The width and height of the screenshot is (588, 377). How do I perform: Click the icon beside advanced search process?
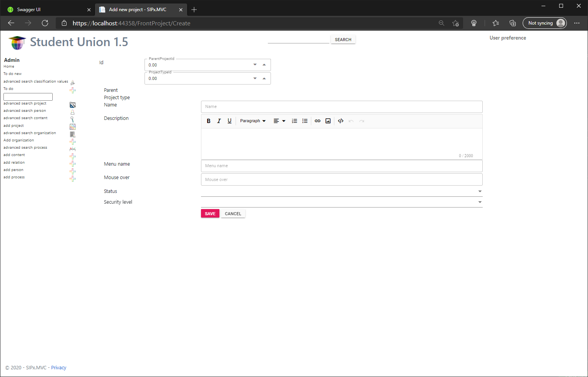[72, 149]
